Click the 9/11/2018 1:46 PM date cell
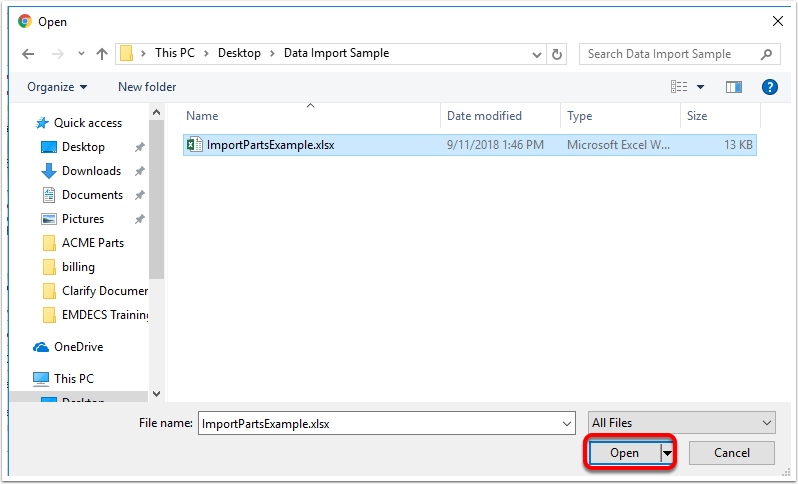 click(x=495, y=145)
